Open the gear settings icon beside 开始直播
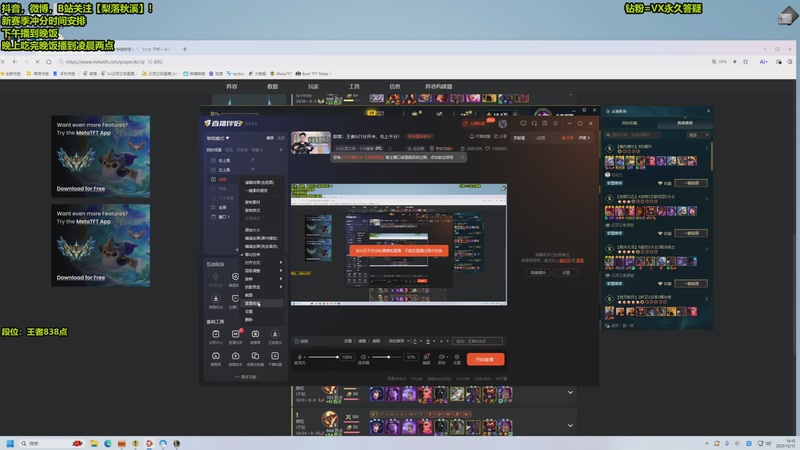Screen dimensions: 800x450 pyautogui.click(x=457, y=359)
